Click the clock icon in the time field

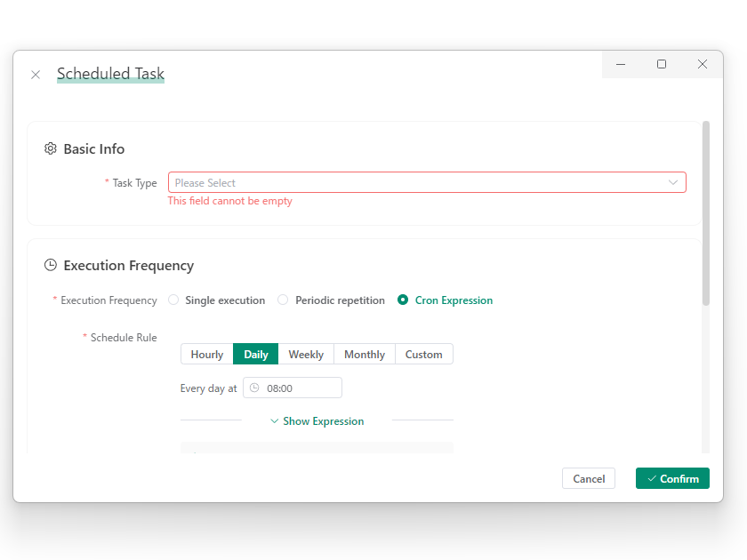pyautogui.click(x=254, y=388)
